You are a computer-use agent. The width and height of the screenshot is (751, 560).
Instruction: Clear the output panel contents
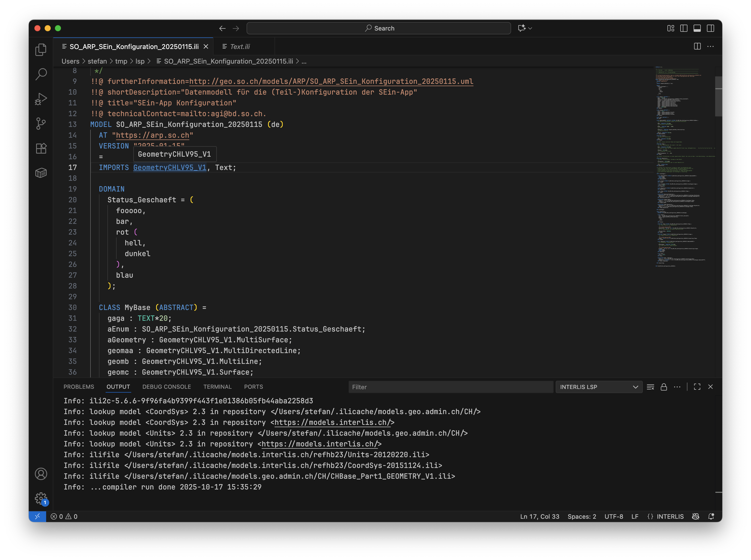[x=650, y=387]
